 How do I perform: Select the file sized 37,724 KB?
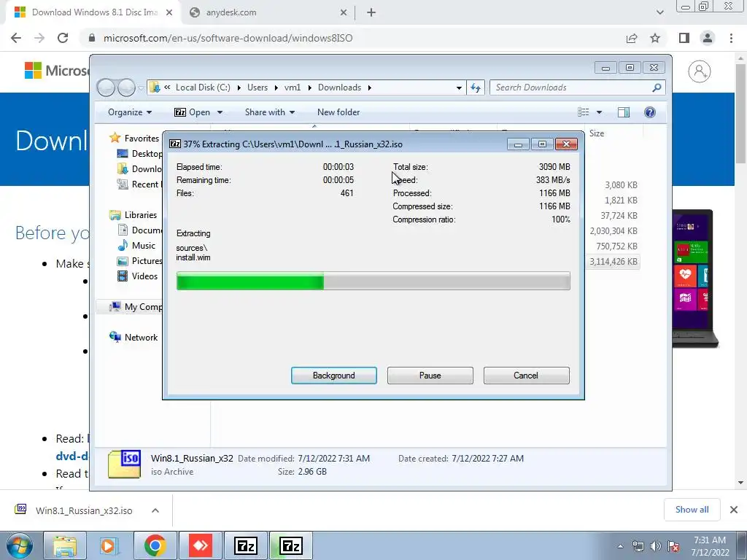[619, 216]
